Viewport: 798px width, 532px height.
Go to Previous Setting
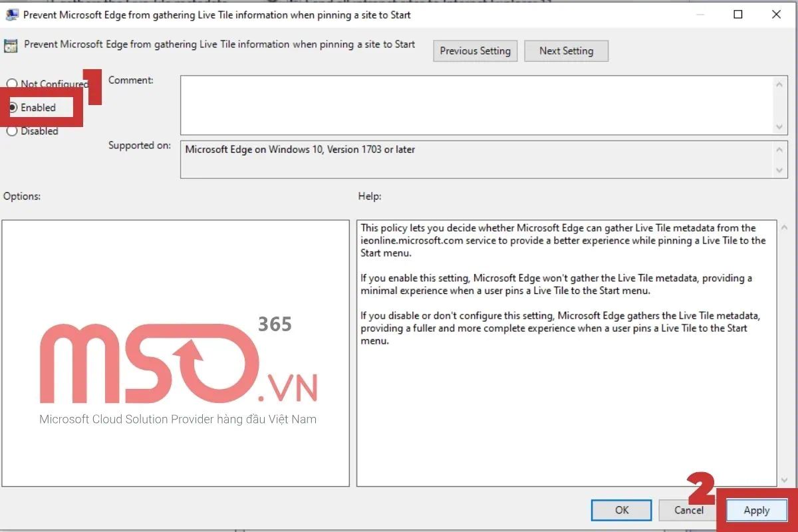coord(475,51)
